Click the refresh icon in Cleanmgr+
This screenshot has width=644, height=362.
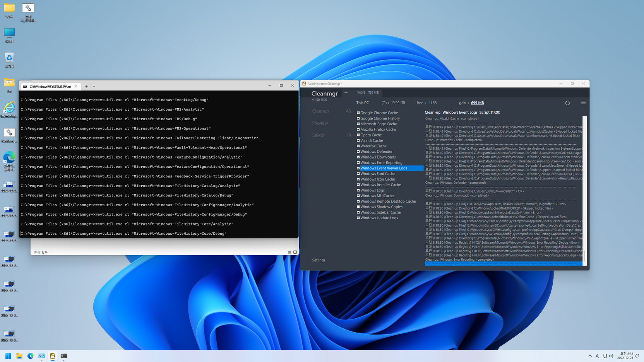(x=567, y=103)
